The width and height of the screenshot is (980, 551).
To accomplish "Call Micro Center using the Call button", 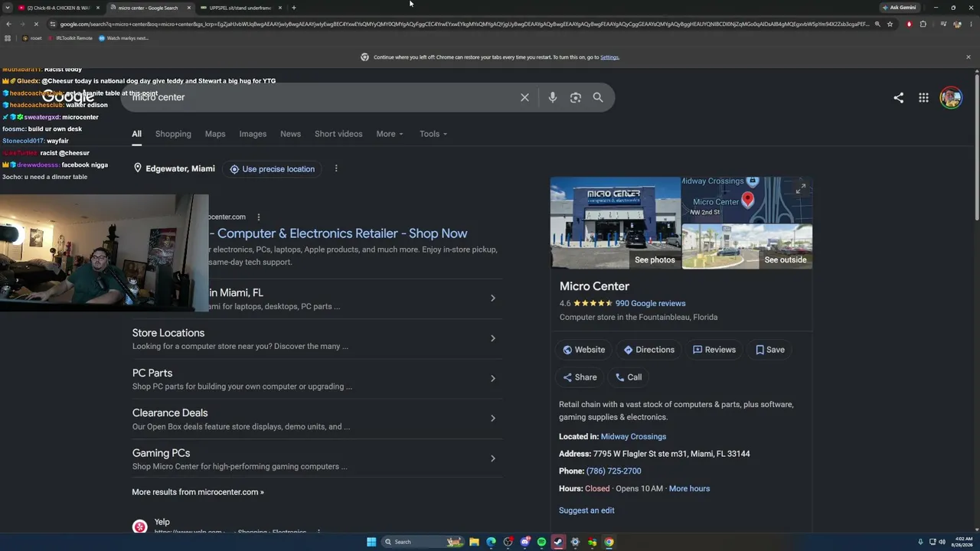I will (x=629, y=377).
